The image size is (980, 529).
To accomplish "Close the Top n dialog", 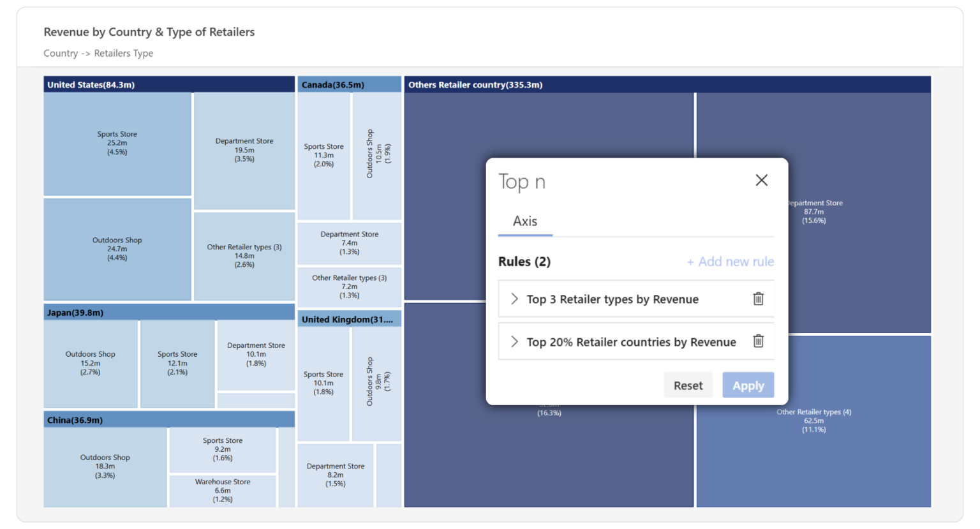I will [x=761, y=180].
